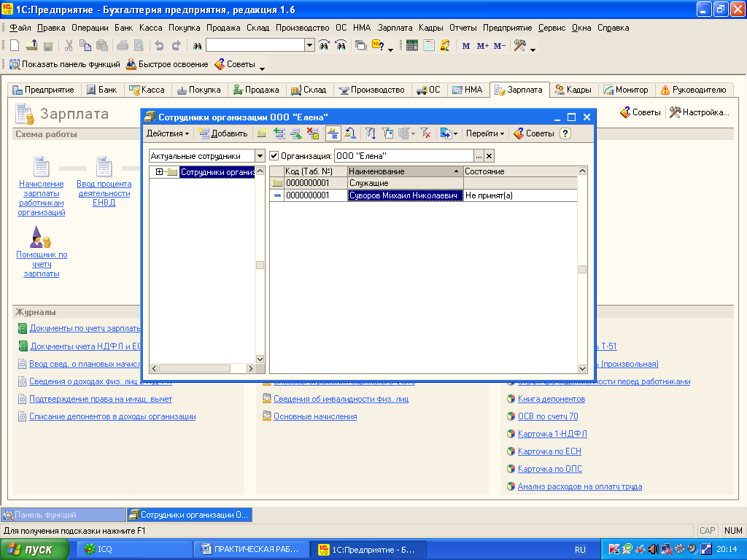The width and height of the screenshot is (747, 560).
Task: Click the Find previous binoculars icon
Action: coord(341,46)
